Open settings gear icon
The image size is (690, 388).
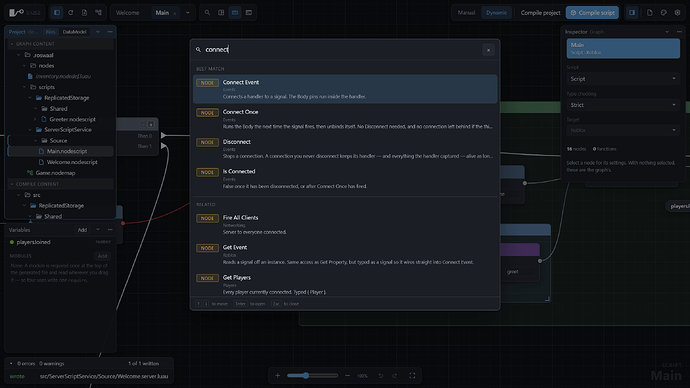pos(678,13)
